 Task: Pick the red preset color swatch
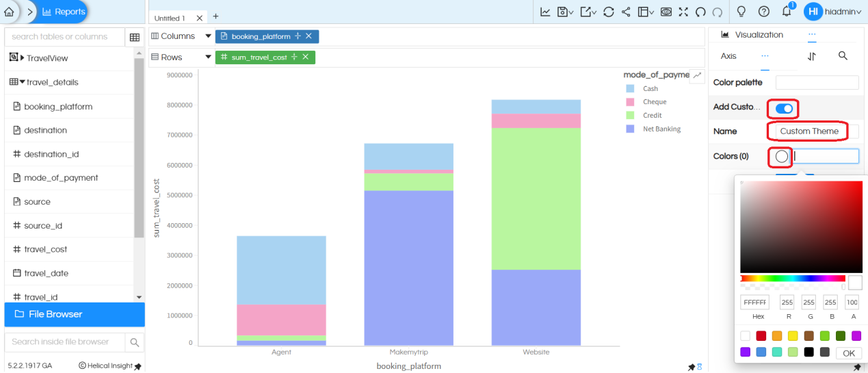click(761, 335)
